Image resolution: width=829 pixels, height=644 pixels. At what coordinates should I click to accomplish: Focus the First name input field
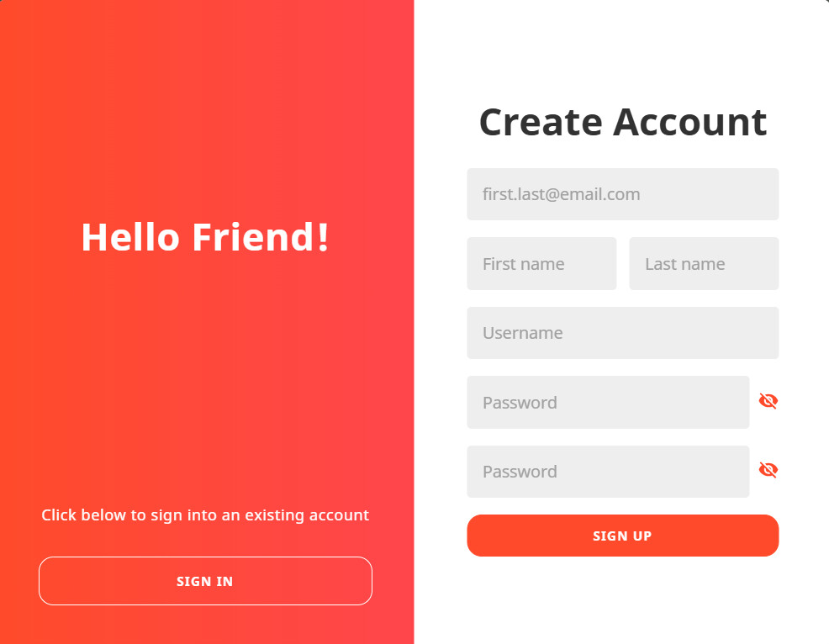click(x=541, y=264)
